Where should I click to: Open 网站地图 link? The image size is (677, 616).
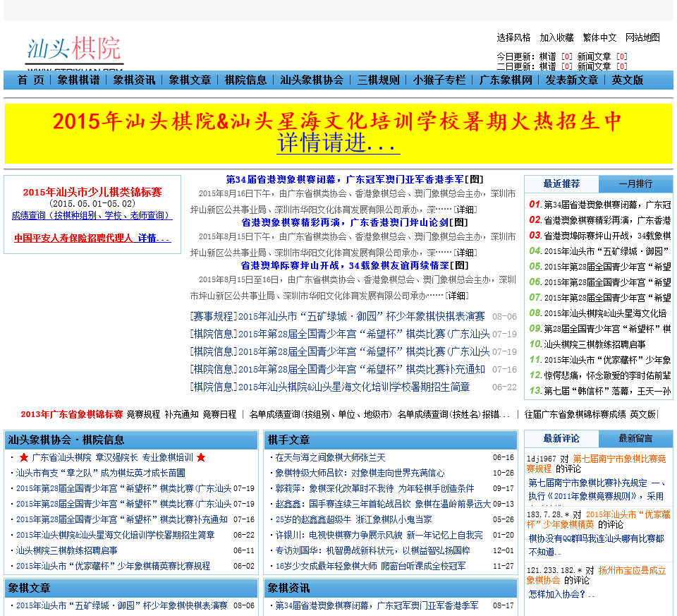pos(642,37)
